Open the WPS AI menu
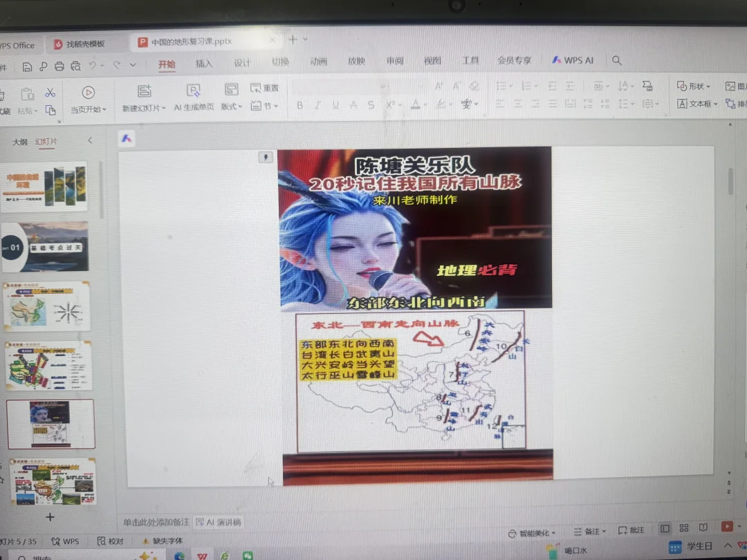 (x=573, y=60)
